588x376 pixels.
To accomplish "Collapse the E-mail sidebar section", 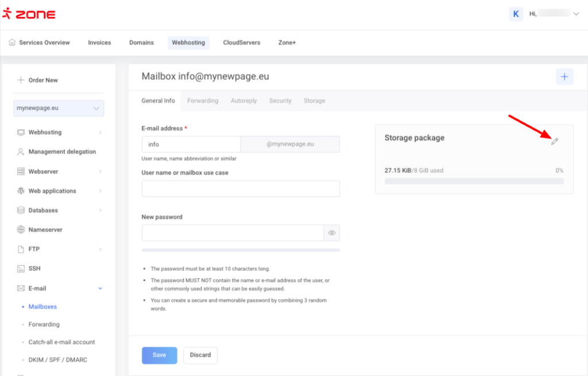I will coord(100,288).
